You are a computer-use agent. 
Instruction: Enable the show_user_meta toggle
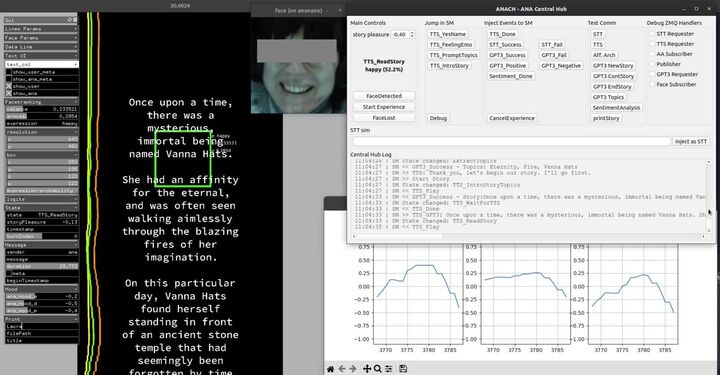point(9,72)
